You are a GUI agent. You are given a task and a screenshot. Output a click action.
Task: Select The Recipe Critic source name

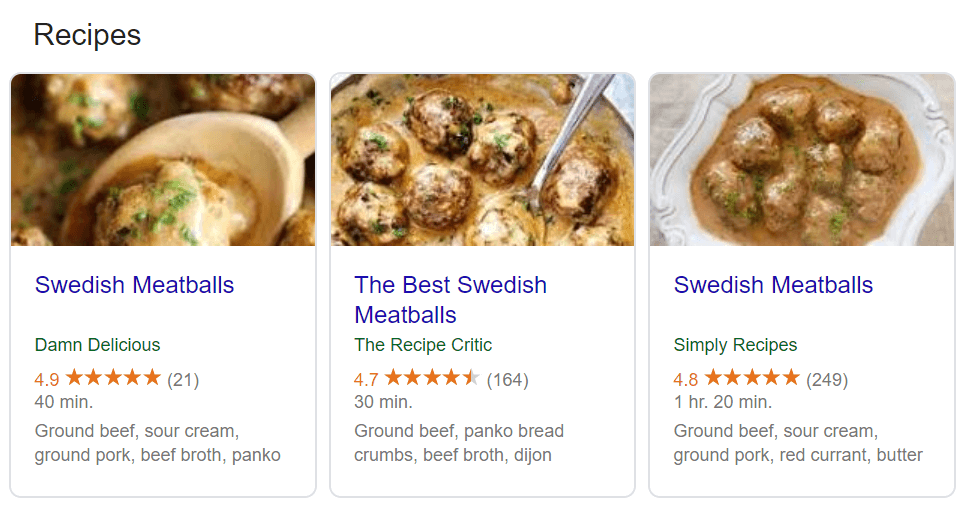click(423, 345)
